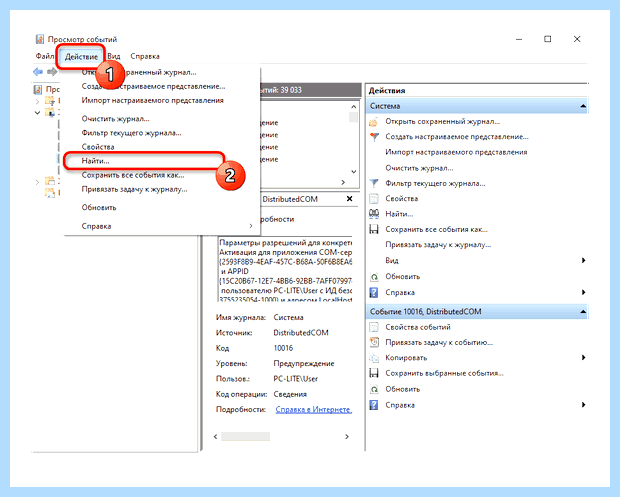
Task: Click the binoculars icon next to Найти
Action: pos(374,214)
